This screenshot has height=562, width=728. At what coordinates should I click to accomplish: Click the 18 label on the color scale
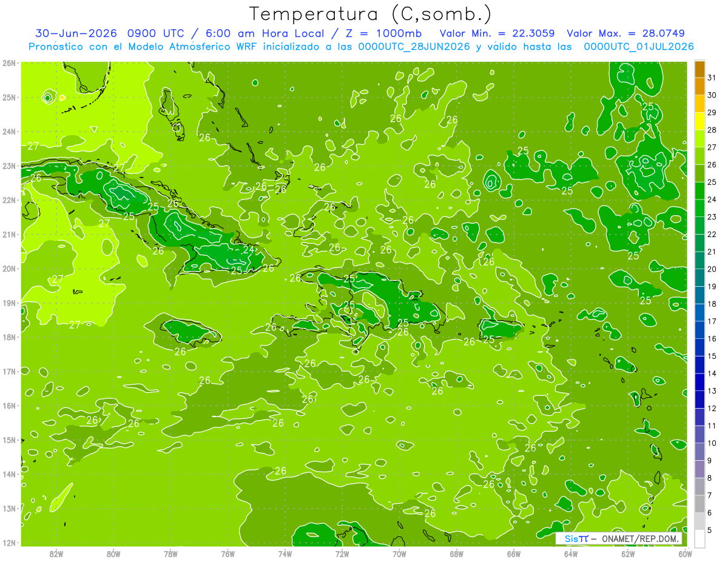click(712, 304)
